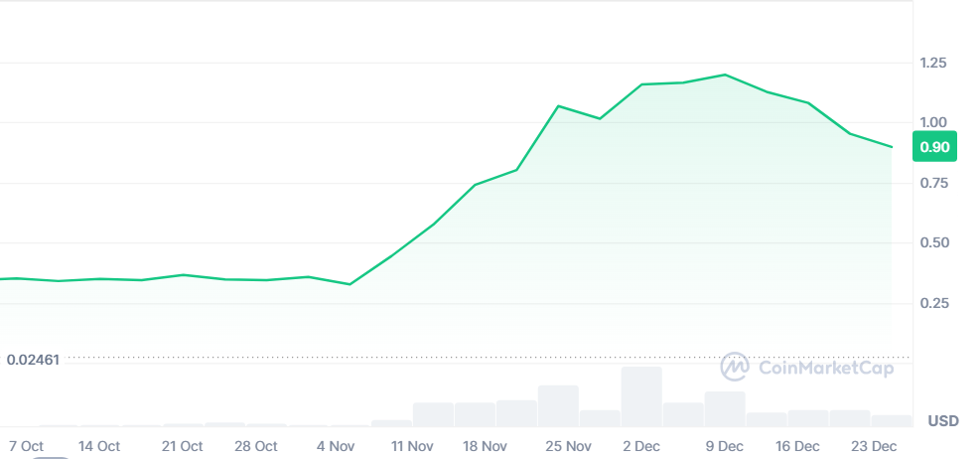Select the green 0.90 current price tag
This screenshot has width=980, height=459.
[x=934, y=147]
